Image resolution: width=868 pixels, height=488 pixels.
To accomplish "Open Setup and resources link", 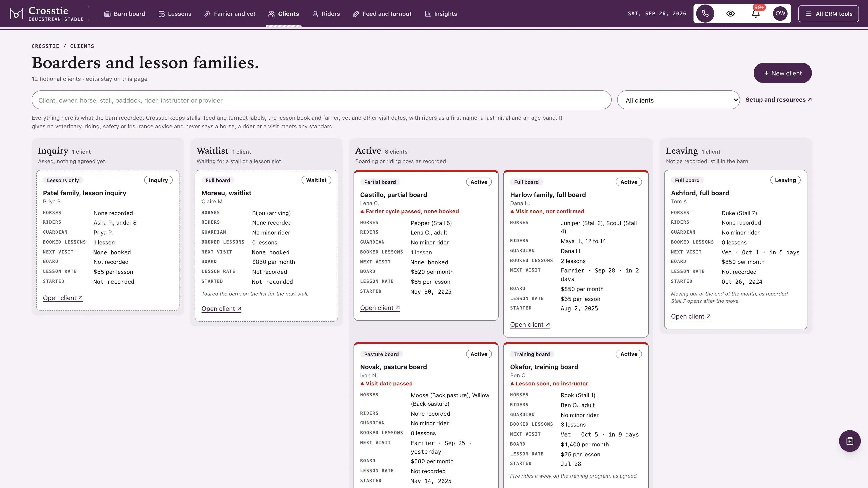I will pyautogui.click(x=778, y=100).
